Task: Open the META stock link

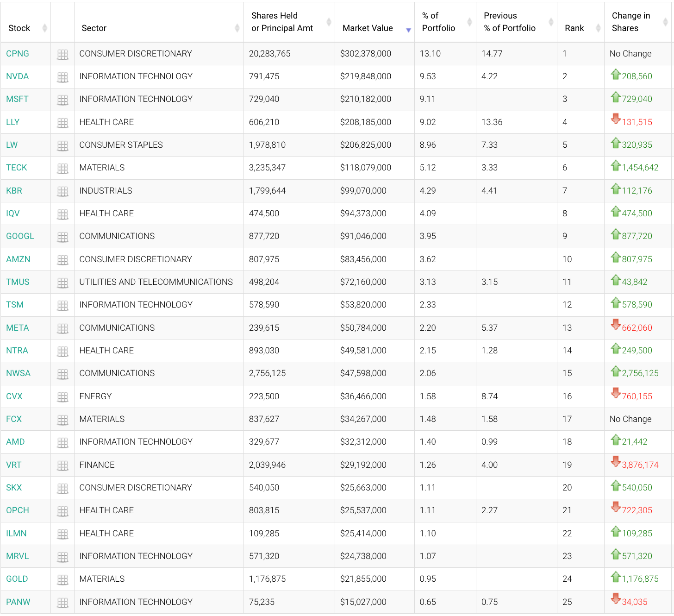Action: [18, 328]
